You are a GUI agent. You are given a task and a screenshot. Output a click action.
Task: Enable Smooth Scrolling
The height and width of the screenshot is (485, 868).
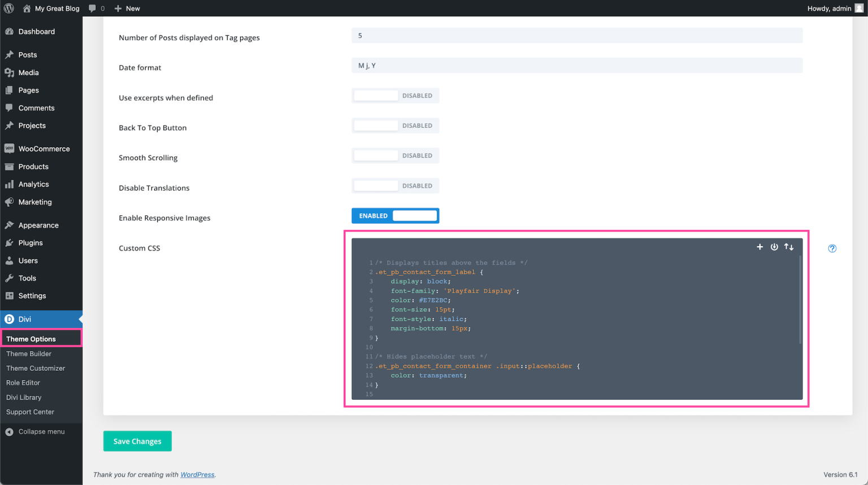click(x=395, y=155)
